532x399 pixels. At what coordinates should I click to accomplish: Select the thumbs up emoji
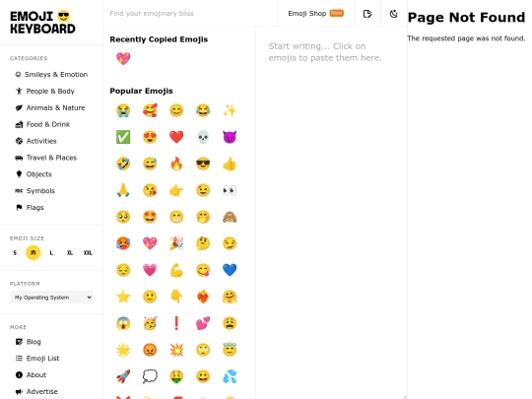tap(230, 164)
